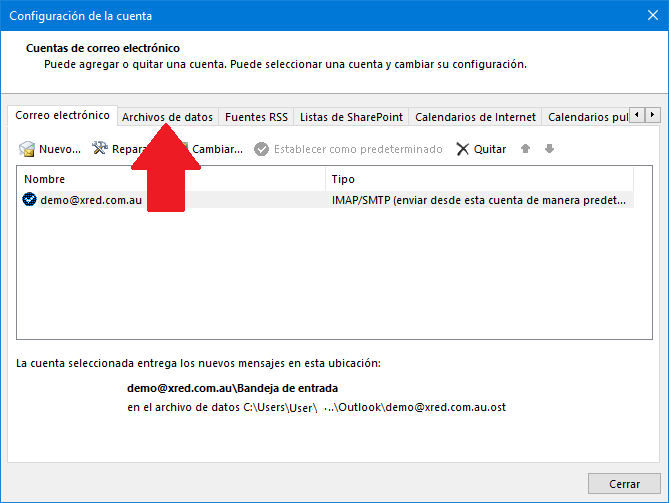
Task: Click the default account icon beside demo@xred.com.au
Action: (29, 199)
